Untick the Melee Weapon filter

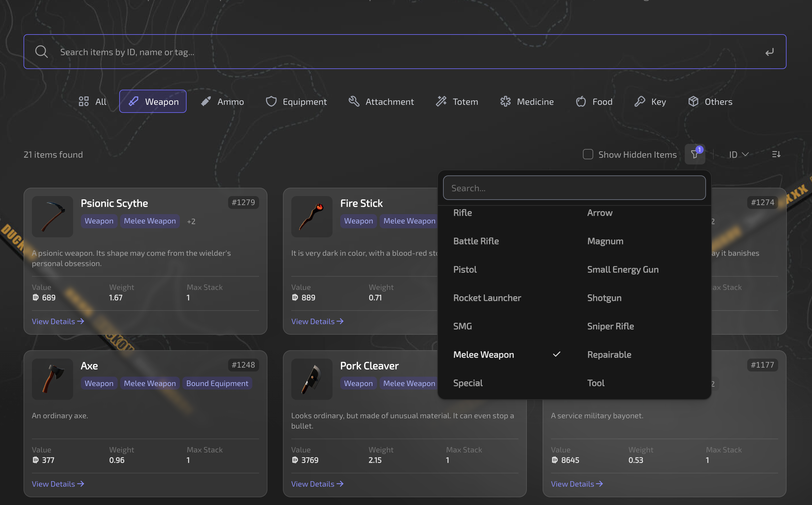[484, 354]
